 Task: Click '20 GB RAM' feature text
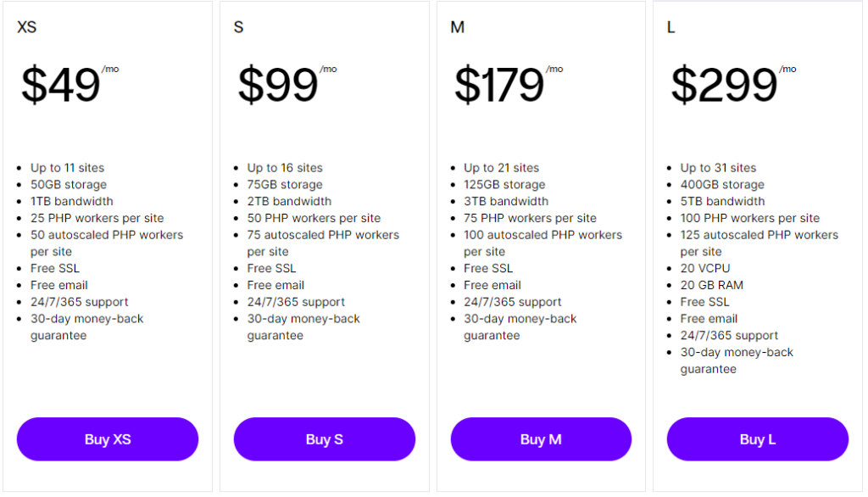coord(712,285)
